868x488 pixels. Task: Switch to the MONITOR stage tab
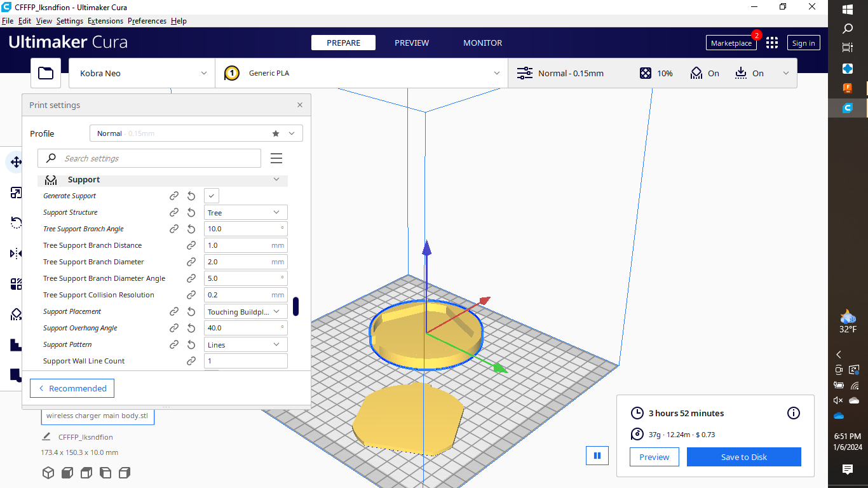(x=483, y=43)
